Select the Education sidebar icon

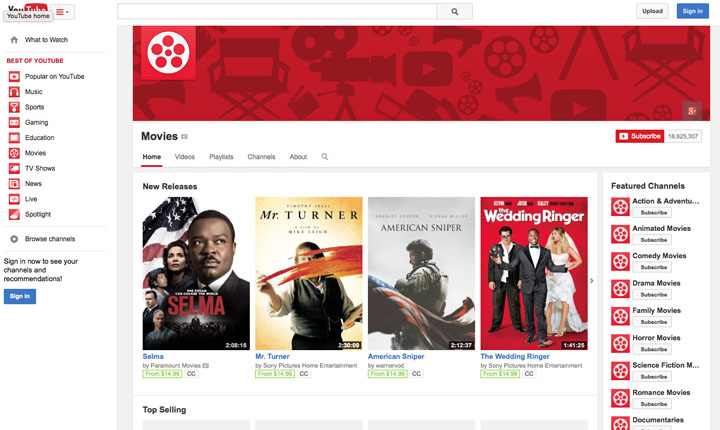(14, 138)
